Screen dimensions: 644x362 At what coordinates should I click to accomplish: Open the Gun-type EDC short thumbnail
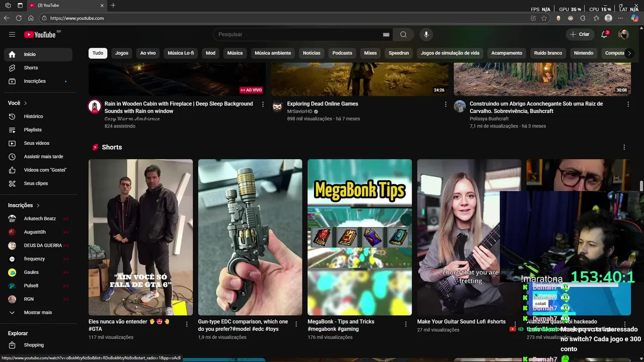point(250,237)
